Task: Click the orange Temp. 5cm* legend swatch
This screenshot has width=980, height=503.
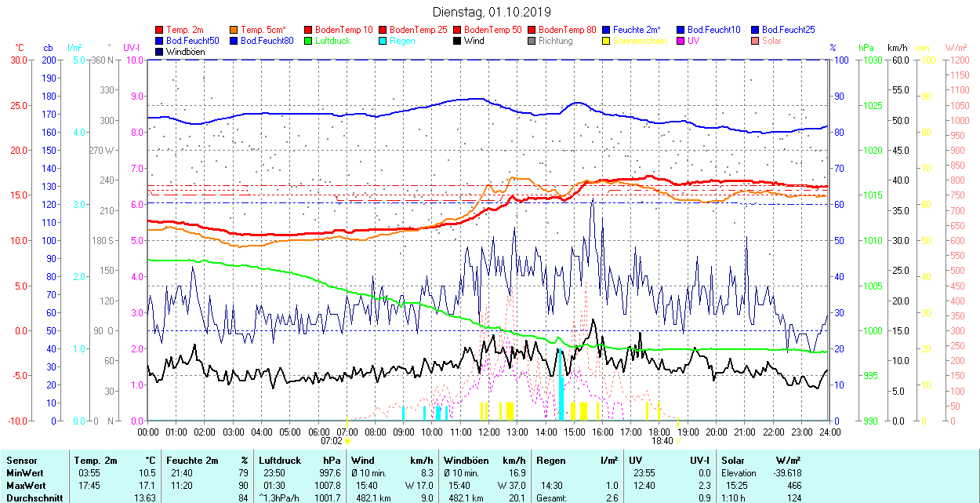Action: [x=234, y=30]
